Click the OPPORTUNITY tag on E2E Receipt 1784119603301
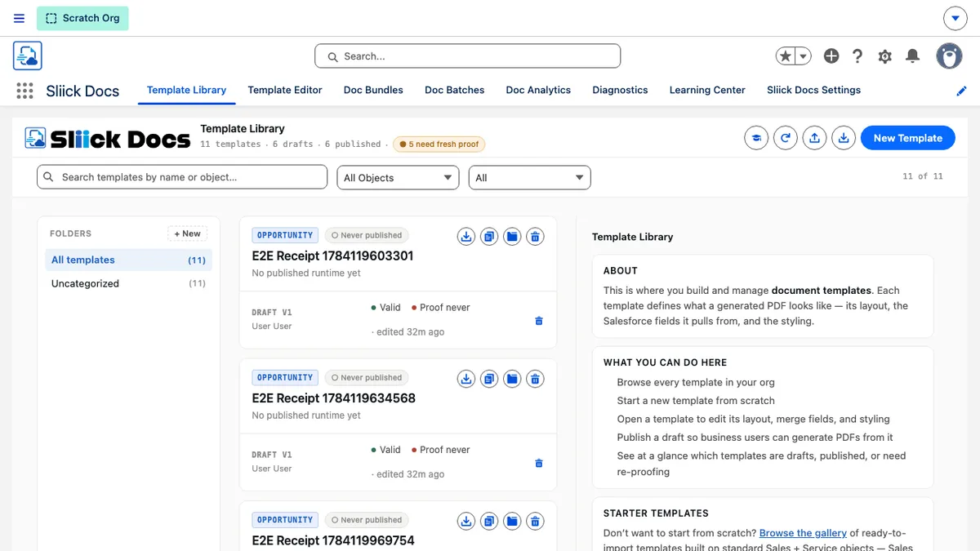 click(x=285, y=235)
